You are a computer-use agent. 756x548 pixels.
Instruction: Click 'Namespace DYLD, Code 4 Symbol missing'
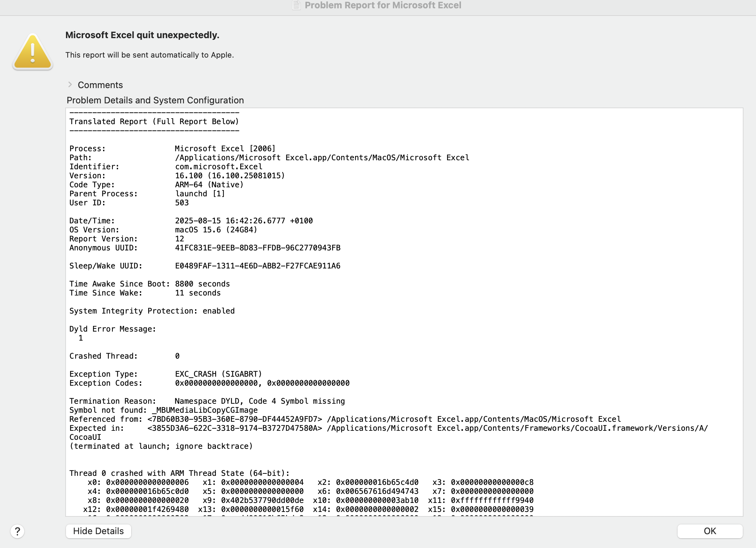260,401
